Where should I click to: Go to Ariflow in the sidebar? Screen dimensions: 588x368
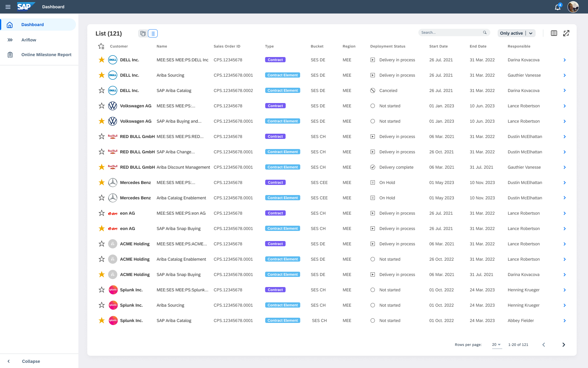point(29,40)
